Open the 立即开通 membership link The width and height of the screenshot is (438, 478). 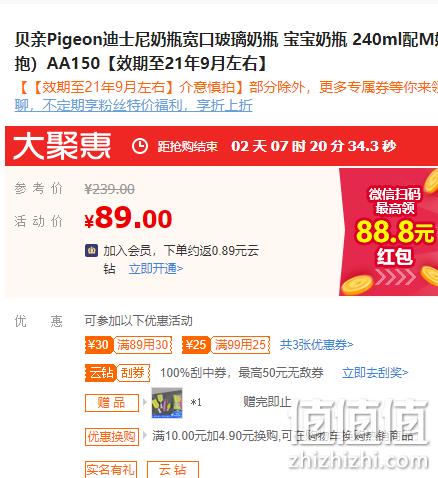(156, 269)
